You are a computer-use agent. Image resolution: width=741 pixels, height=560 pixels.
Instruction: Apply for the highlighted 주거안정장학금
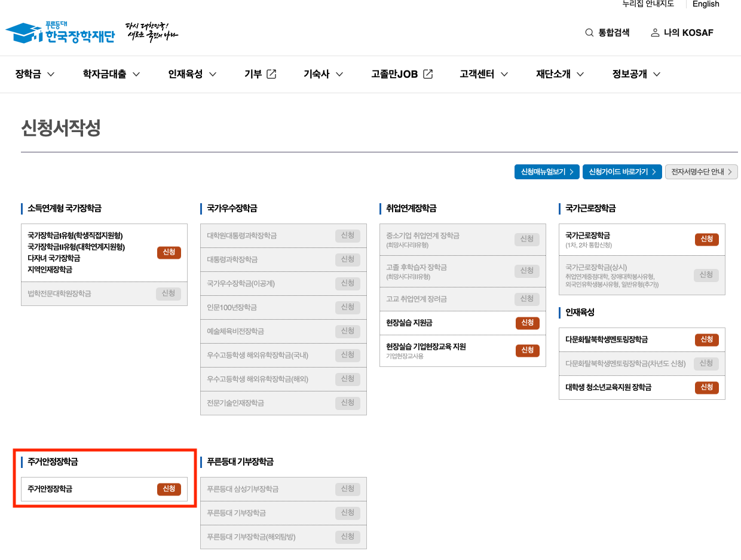169,488
